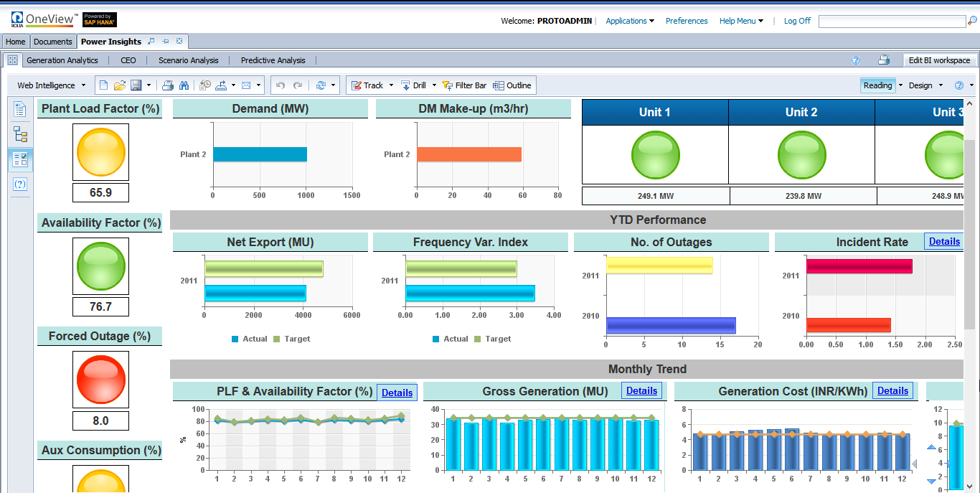The width and height of the screenshot is (980, 493).
Task: Open the Applications menu
Action: [630, 21]
